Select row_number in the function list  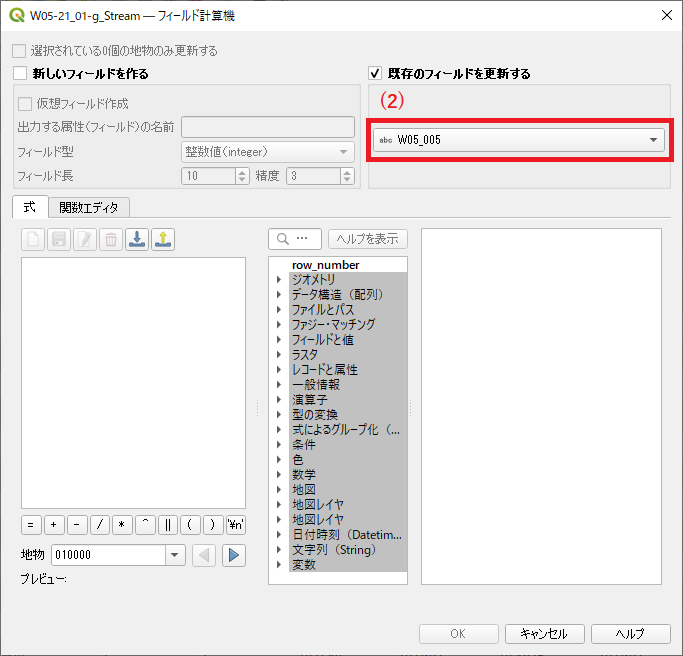coord(325,265)
